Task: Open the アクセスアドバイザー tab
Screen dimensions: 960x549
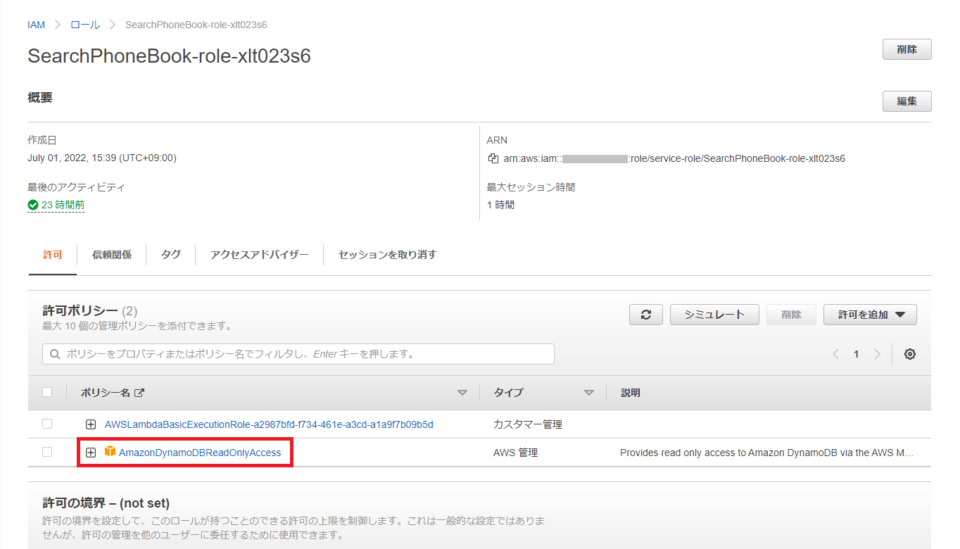Action: (x=259, y=255)
